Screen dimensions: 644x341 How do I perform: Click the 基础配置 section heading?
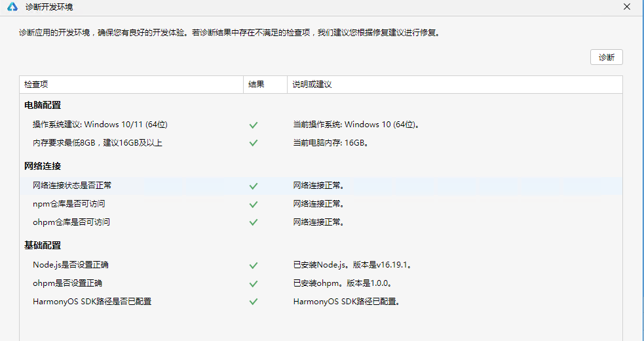pos(43,245)
